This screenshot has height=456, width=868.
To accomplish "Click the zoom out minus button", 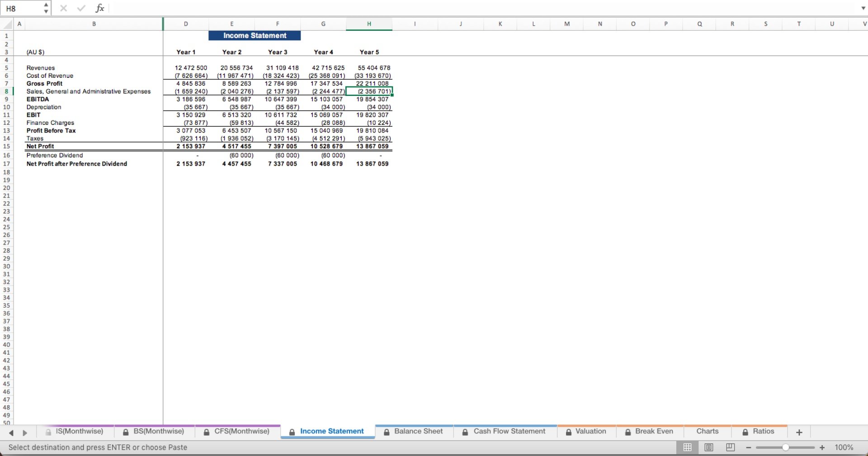I will (x=749, y=447).
